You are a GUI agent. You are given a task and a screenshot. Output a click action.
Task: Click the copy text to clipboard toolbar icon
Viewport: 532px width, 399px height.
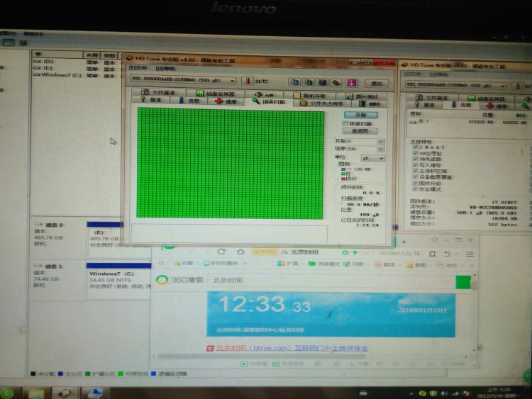tap(294, 82)
